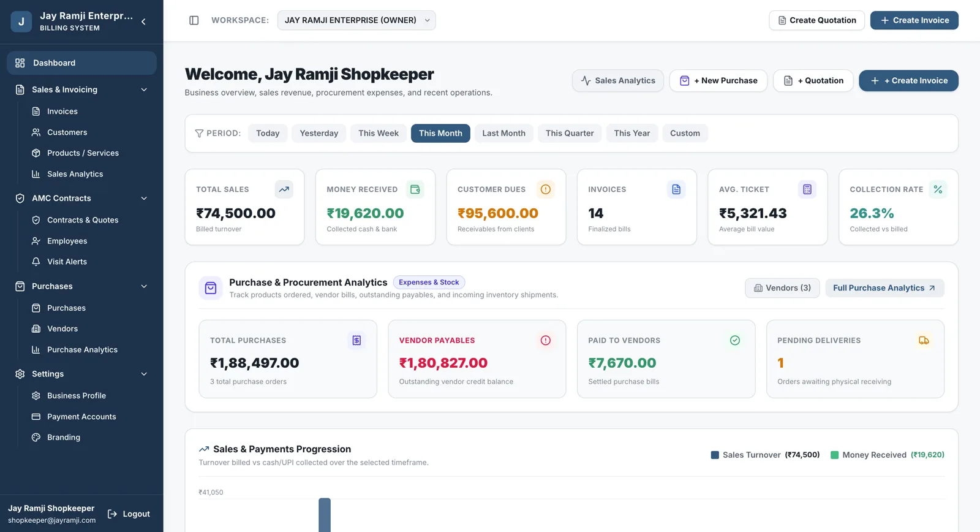The width and height of the screenshot is (980, 532).
Task: Click the Vendor Payables warning icon
Action: [x=546, y=340]
